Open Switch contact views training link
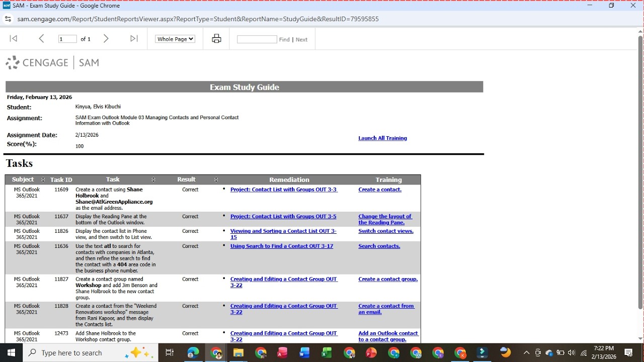 tap(386, 231)
